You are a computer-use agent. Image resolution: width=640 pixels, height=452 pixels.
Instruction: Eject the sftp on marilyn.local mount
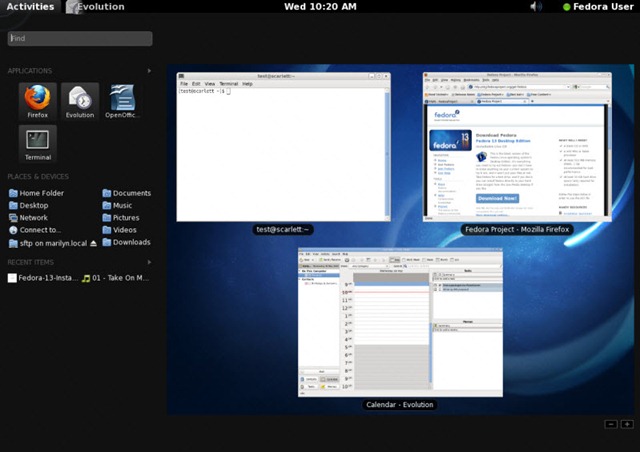pyautogui.click(x=94, y=243)
